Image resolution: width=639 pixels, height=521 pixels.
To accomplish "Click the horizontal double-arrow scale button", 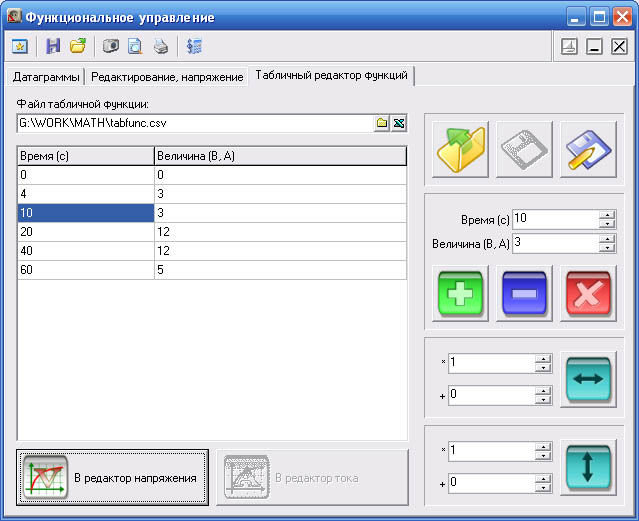I will point(587,379).
